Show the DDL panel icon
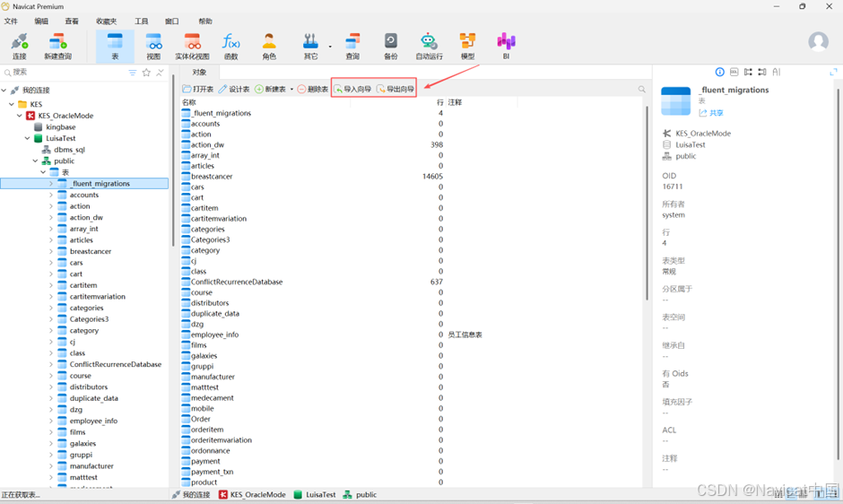Viewport: 843px width, 504px height. click(x=734, y=72)
